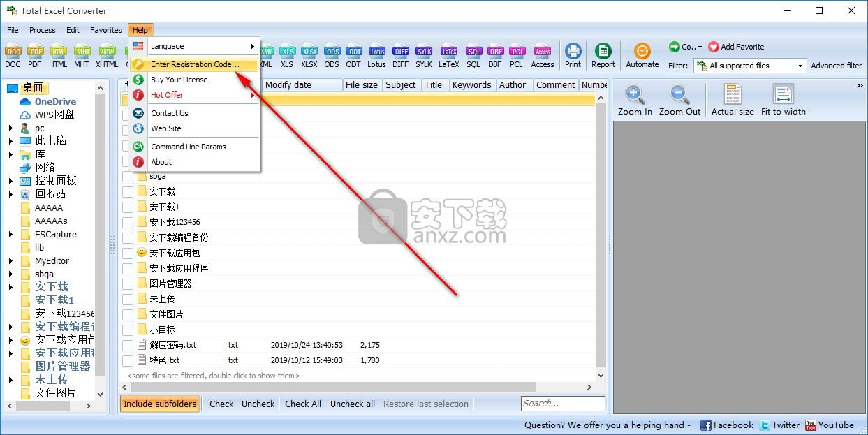Tick checkbox for 特色.txt file

point(128,360)
